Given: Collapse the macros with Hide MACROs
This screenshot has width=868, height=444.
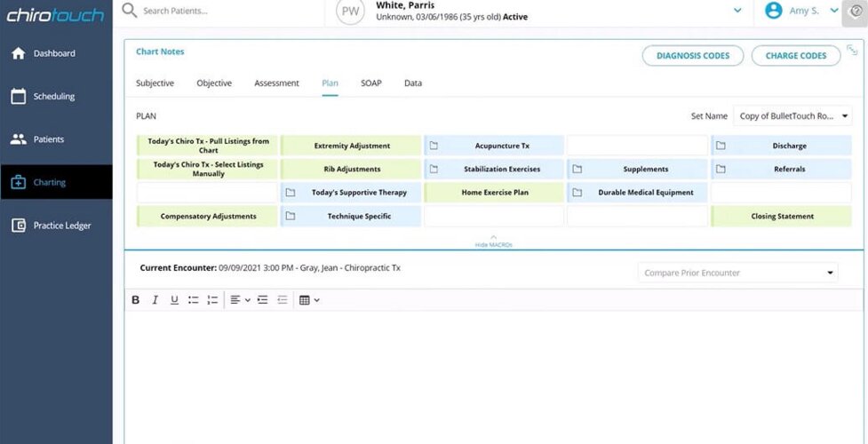Looking at the screenshot, I should tap(494, 242).
